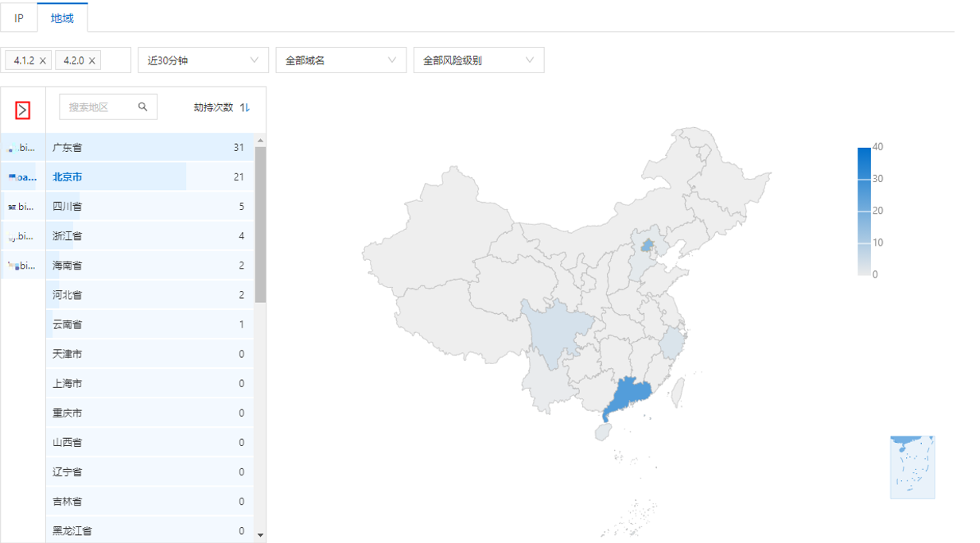Select the 黑龙江省 row
980x543 pixels.
[x=150, y=529]
